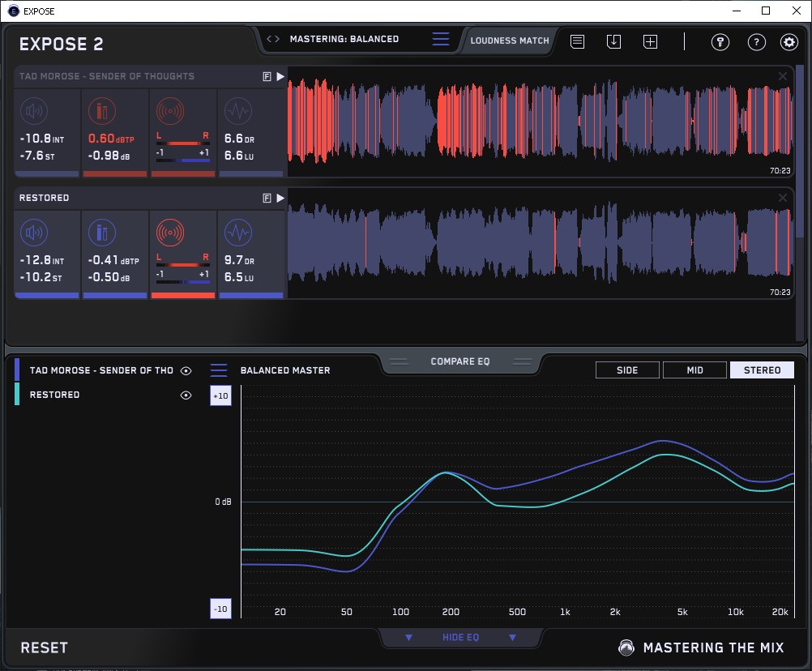Image resolution: width=812 pixels, height=671 pixels.
Task: Toggle visibility of RESTORED EQ curve
Action: (x=186, y=395)
